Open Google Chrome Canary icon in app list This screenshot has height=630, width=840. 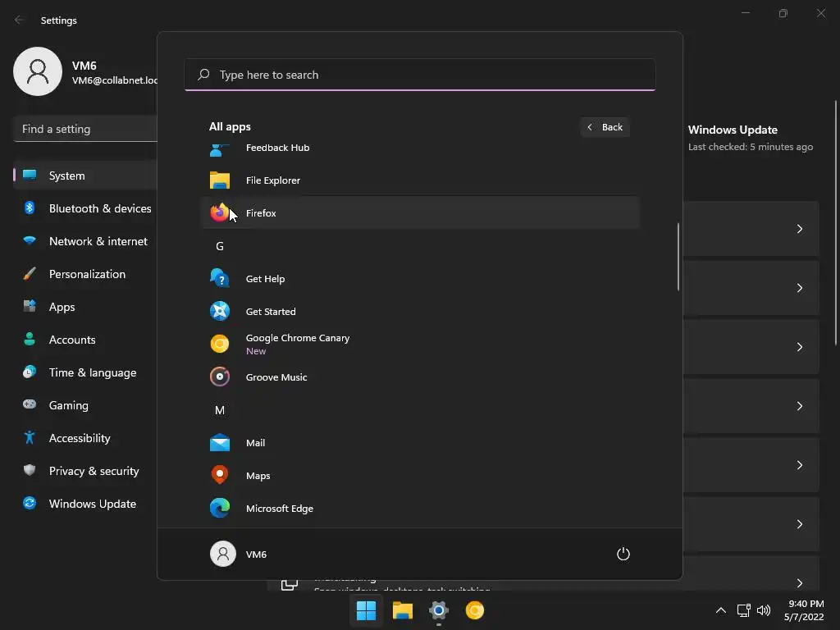coord(220,344)
